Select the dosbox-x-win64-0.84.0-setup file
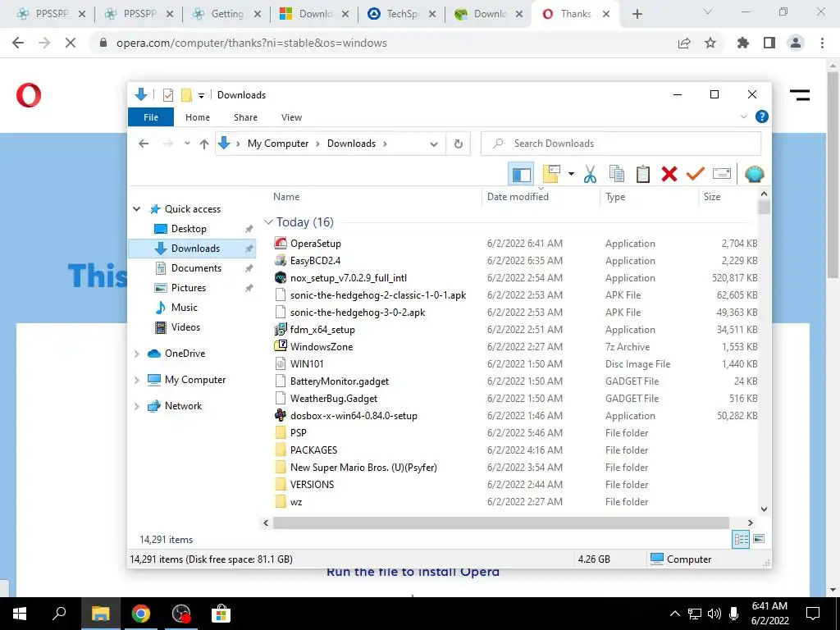The height and width of the screenshot is (630, 840). (x=354, y=416)
